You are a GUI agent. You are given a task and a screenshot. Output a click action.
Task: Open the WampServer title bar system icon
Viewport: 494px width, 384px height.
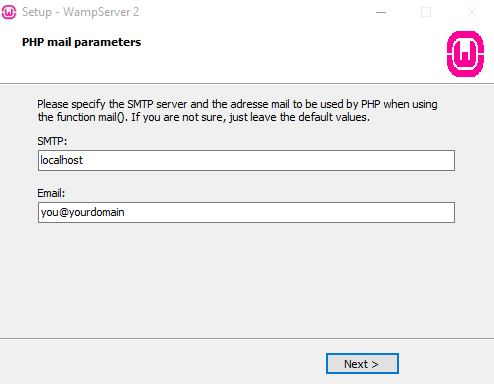coord(9,12)
